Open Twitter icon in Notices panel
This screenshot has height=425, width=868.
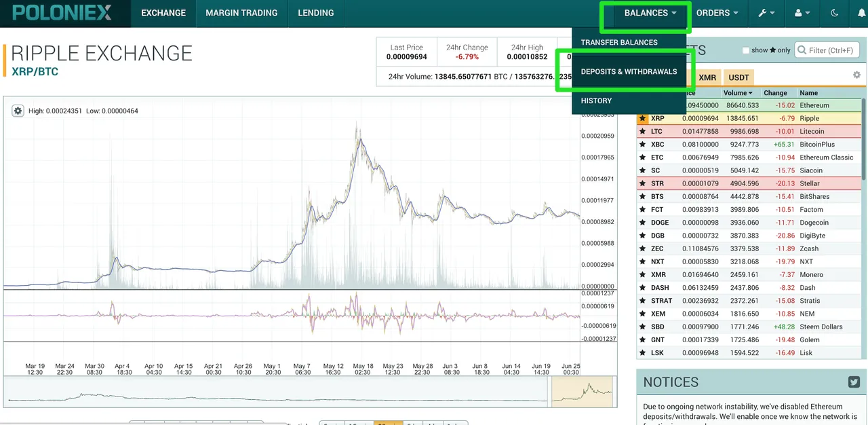tap(854, 382)
